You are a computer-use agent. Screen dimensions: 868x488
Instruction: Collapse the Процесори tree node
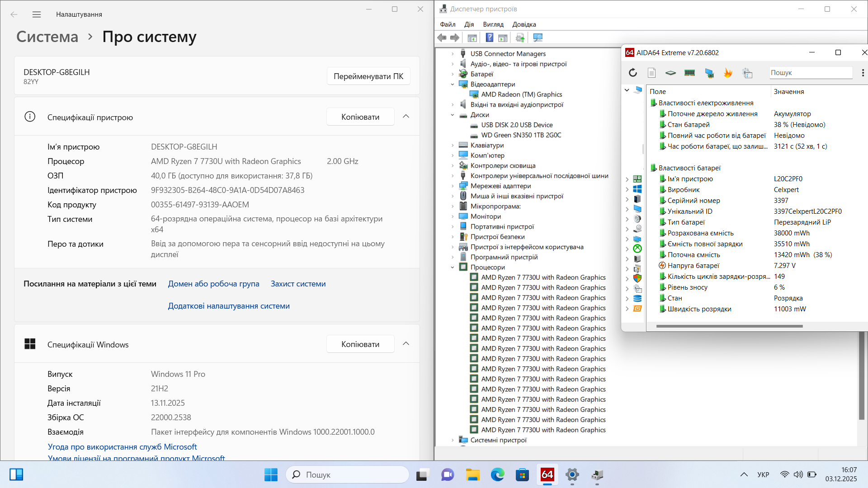[x=453, y=267]
